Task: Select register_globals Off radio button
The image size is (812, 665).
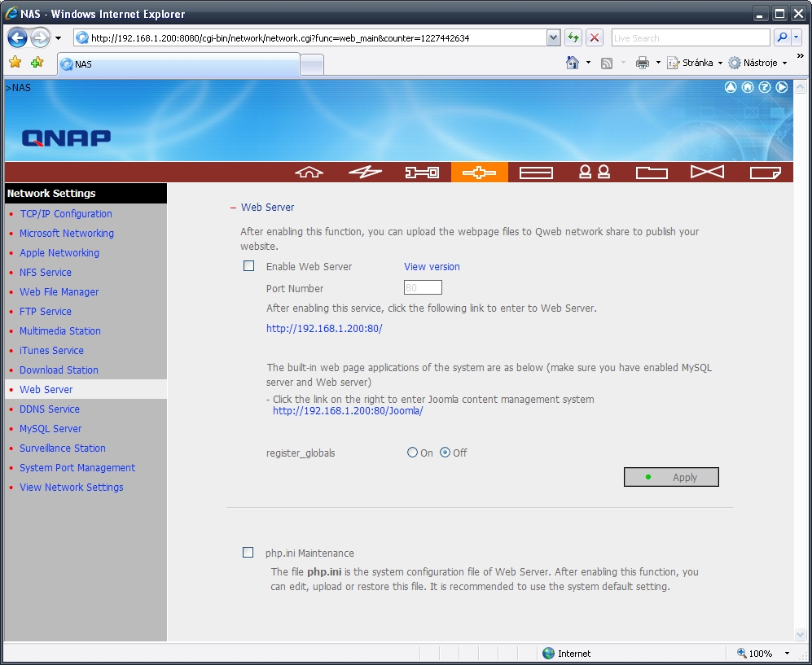Action: pos(445,453)
